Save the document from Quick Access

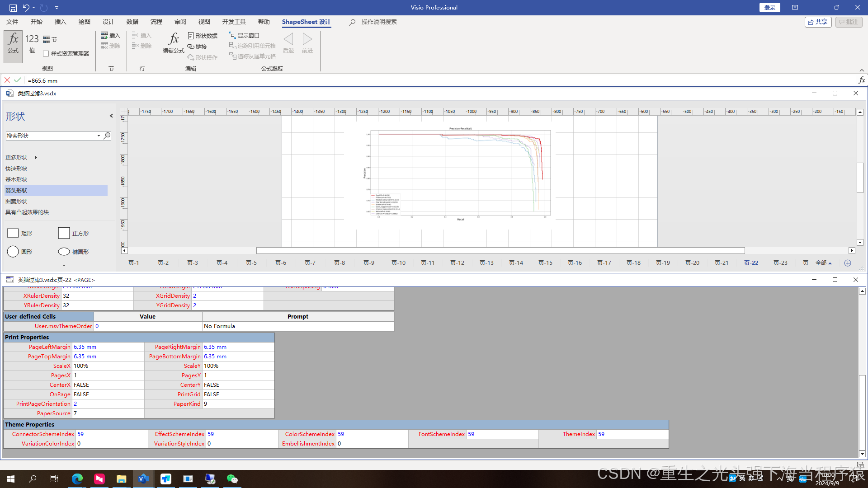[x=13, y=8]
